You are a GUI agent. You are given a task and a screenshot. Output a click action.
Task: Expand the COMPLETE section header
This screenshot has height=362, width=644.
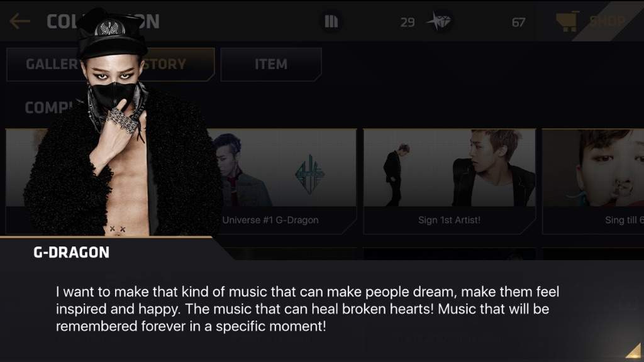click(x=48, y=107)
